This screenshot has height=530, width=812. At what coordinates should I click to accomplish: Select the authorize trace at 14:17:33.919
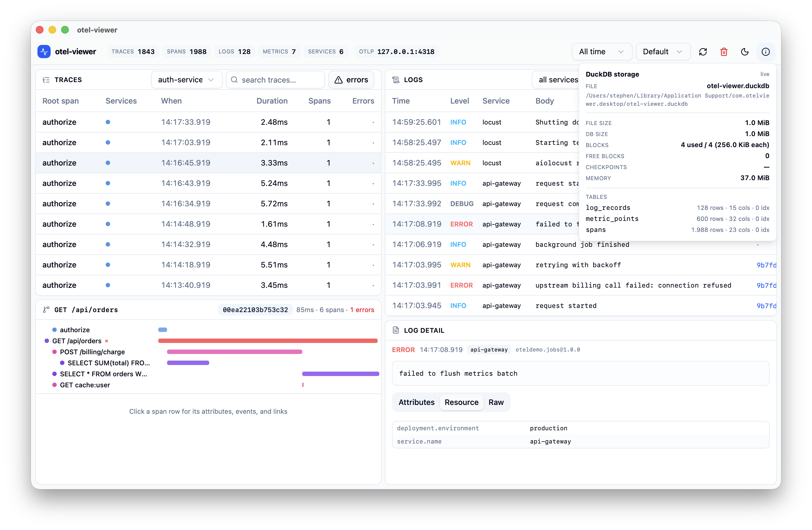[208, 122]
